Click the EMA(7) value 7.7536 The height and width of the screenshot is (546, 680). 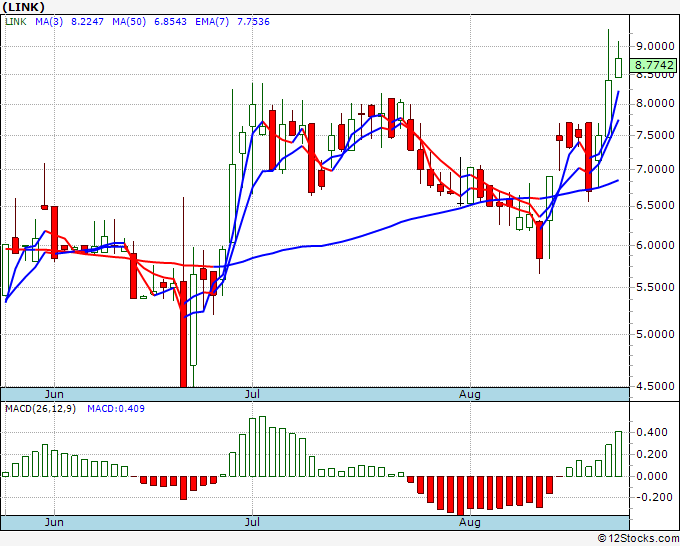[x=253, y=22]
